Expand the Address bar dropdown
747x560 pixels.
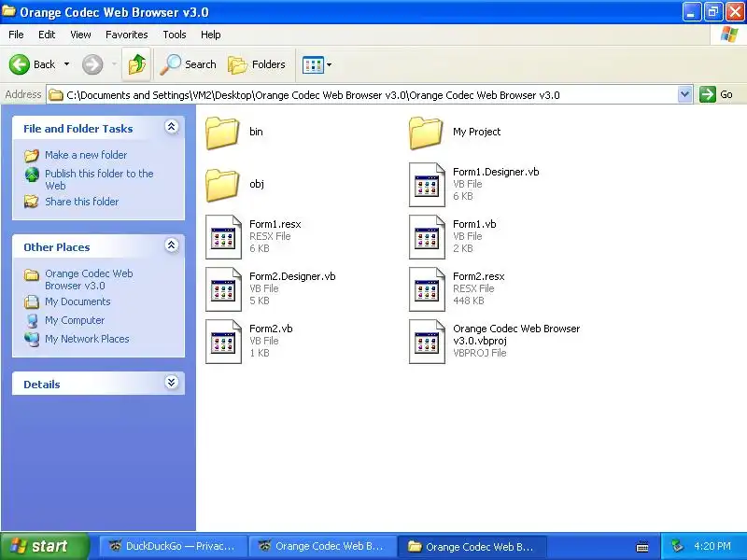tap(684, 95)
